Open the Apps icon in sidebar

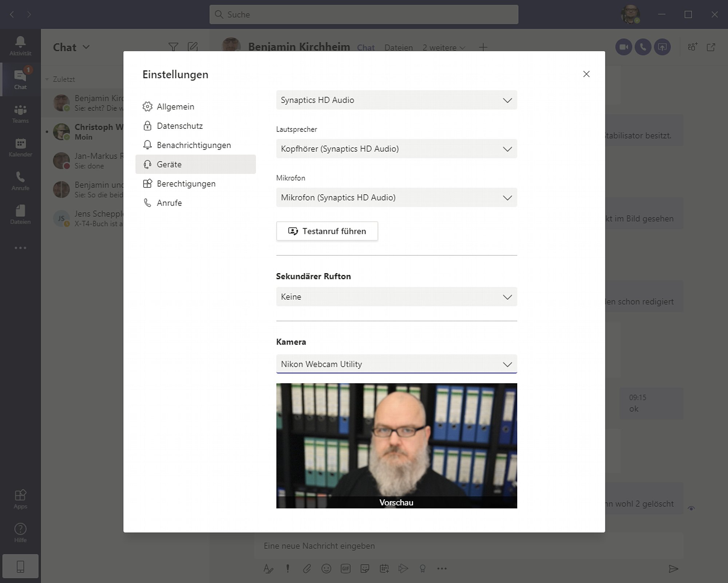click(x=20, y=499)
